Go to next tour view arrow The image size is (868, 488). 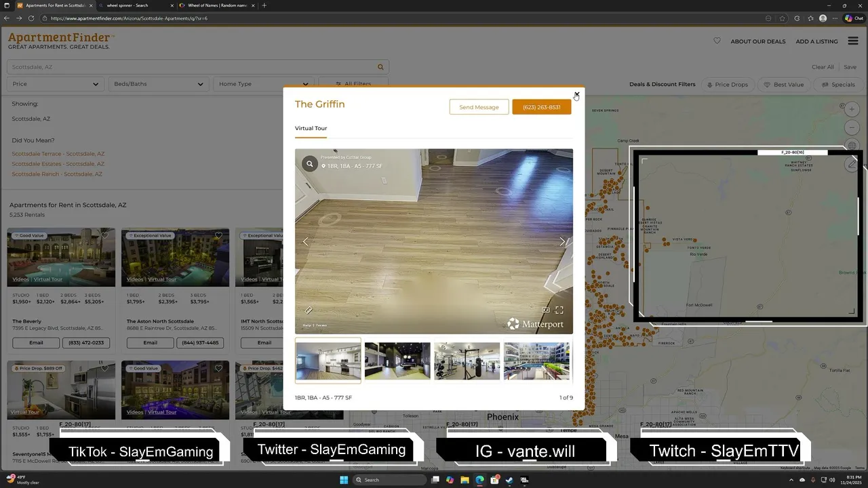point(562,241)
